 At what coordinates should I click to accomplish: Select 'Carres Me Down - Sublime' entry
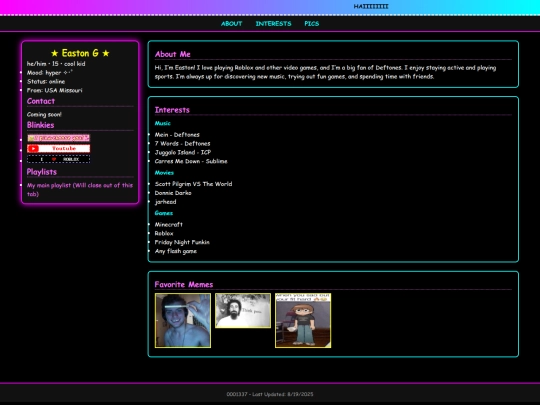pos(191,161)
